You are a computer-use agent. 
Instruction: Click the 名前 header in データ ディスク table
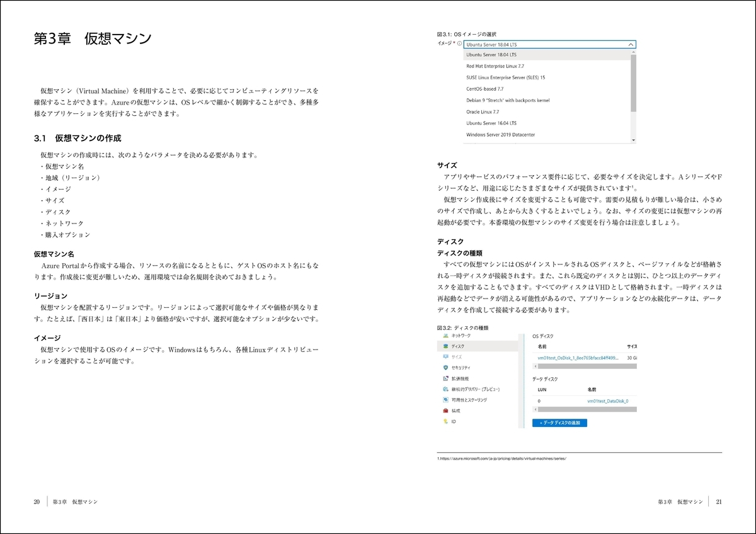coord(591,390)
